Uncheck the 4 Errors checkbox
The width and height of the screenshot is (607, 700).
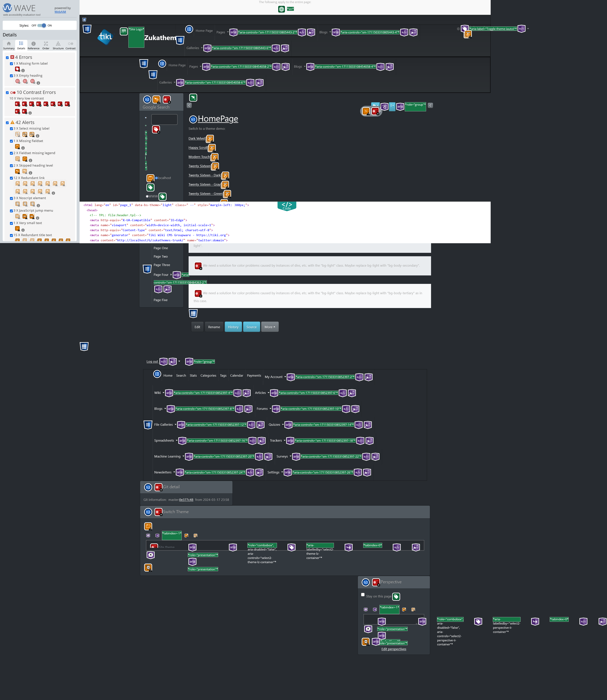coord(7,58)
